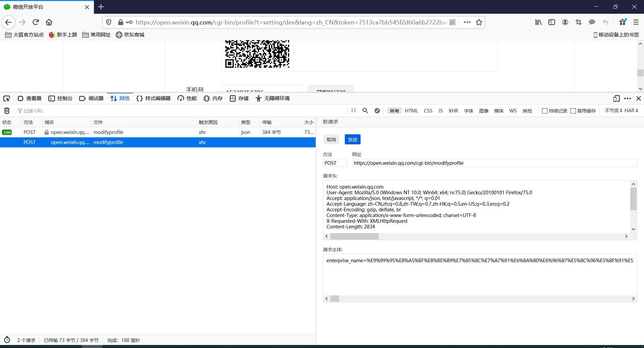This screenshot has width=644, height=348.
Task: Open the 常用网址 bookmark folder
Action: pos(97,35)
